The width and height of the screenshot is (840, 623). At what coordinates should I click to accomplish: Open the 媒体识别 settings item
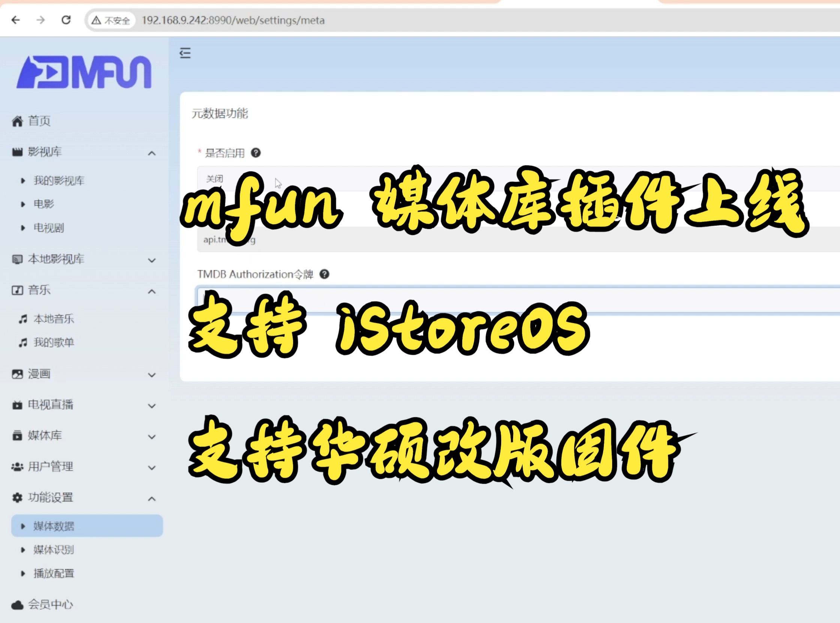pos(54,550)
